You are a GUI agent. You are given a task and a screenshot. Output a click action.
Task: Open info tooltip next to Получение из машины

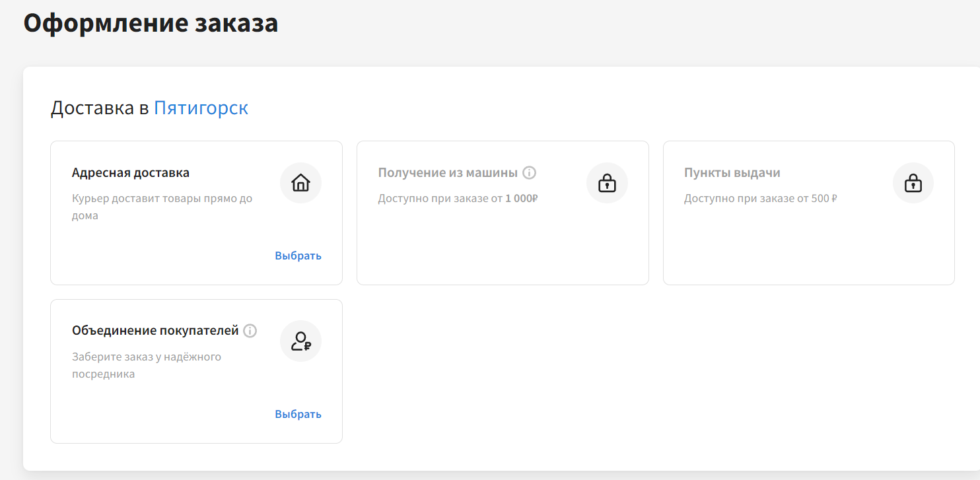pyautogui.click(x=529, y=173)
